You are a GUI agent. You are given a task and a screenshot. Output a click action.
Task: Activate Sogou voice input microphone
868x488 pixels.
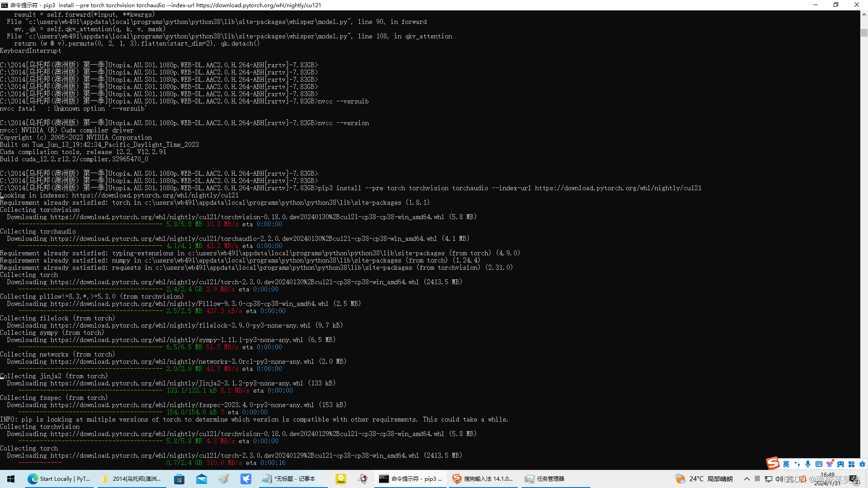coord(808,464)
